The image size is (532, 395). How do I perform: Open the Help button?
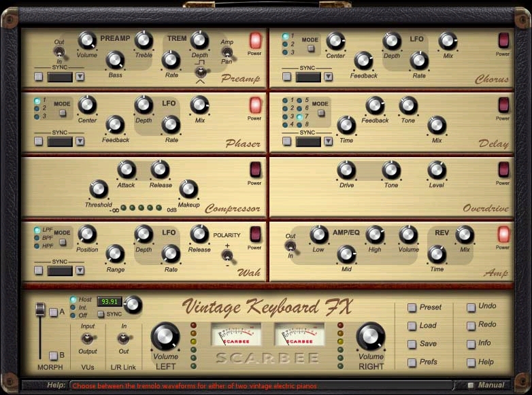point(471,362)
